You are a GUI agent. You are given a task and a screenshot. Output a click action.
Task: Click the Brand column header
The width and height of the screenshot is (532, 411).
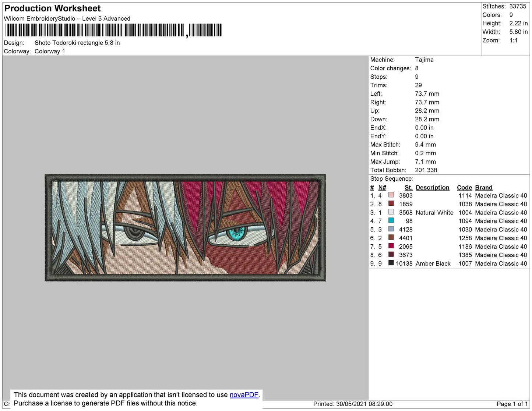[x=483, y=187]
